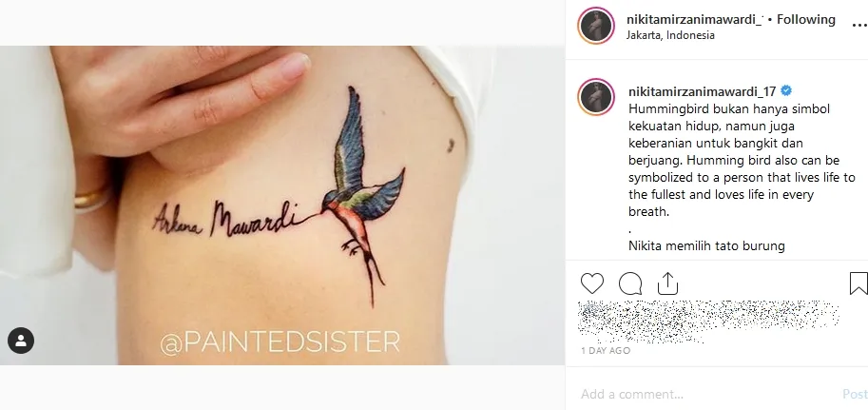Click the 1 DAY AGO timestamp
This screenshot has height=410, width=868.
coord(606,351)
